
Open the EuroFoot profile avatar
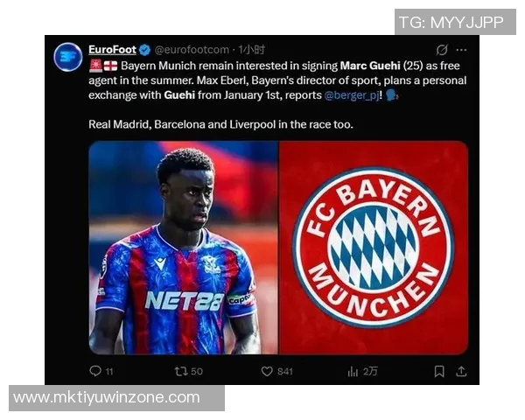tap(68, 57)
